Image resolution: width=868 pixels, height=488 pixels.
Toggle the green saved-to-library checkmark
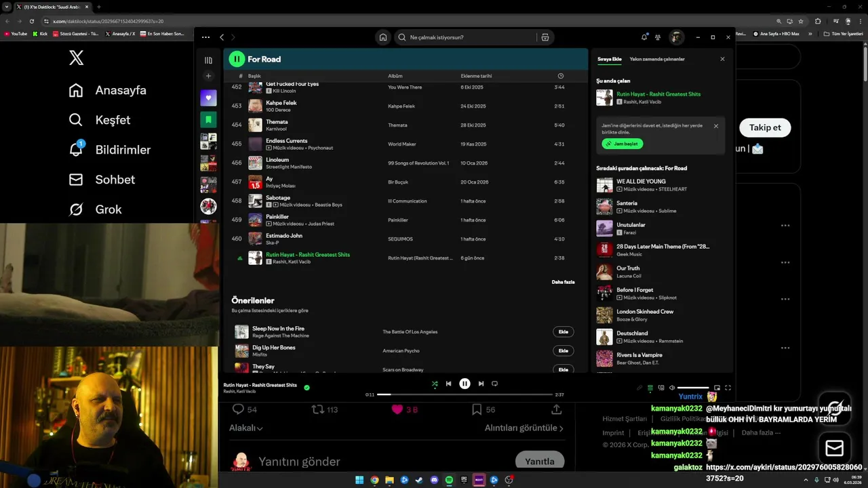[307, 388]
